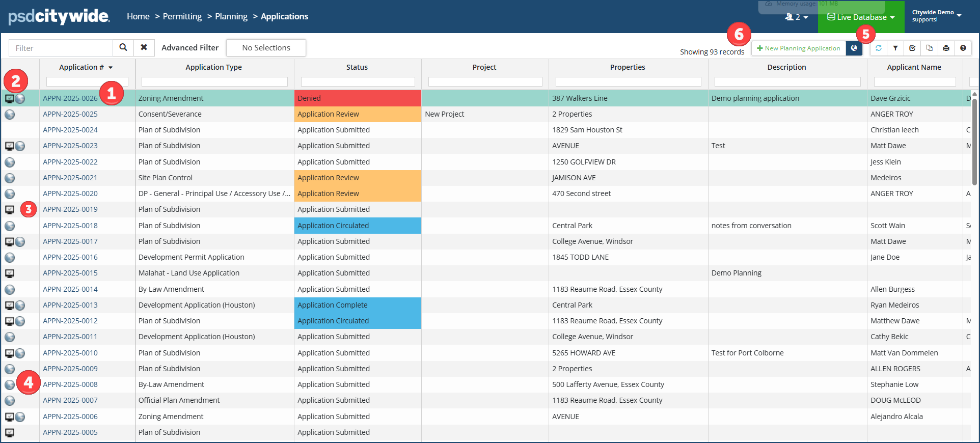980x443 pixels.
Task: Expand the Live Database dropdown
Action: [x=861, y=17]
